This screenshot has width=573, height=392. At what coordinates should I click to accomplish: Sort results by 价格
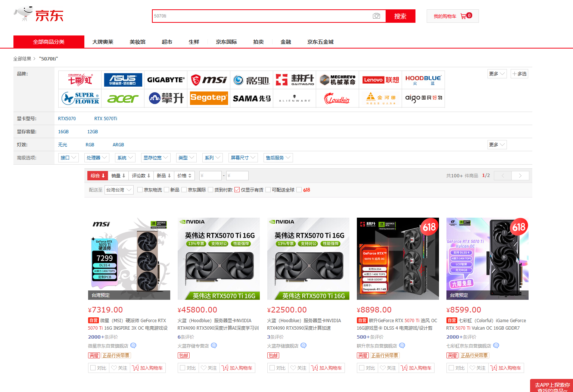[x=184, y=175]
